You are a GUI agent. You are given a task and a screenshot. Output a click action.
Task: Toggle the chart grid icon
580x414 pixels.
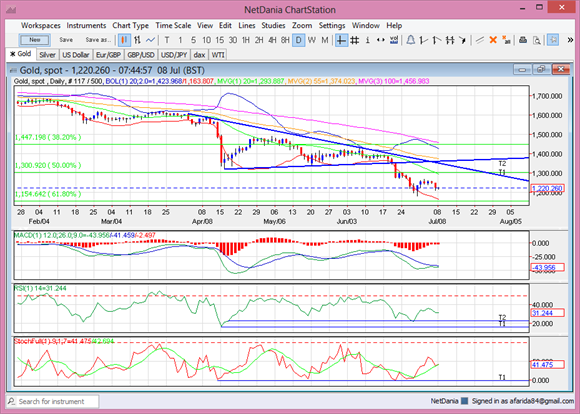354,40
